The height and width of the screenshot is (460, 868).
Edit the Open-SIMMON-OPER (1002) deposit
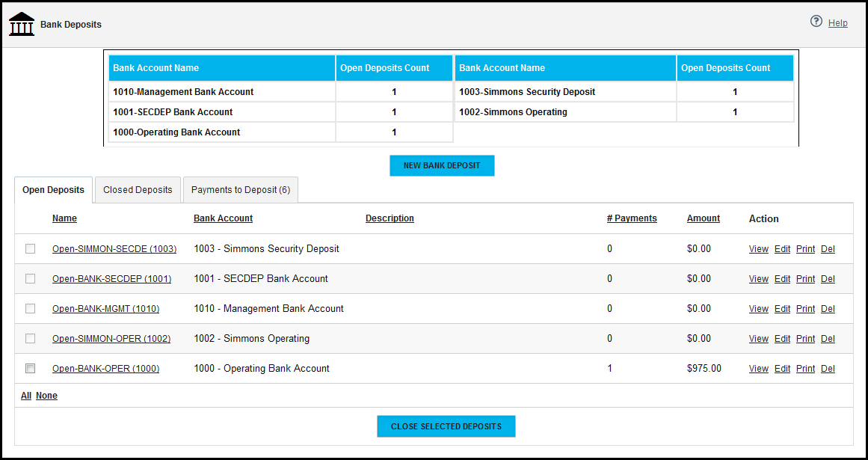pyautogui.click(x=782, y=339)
